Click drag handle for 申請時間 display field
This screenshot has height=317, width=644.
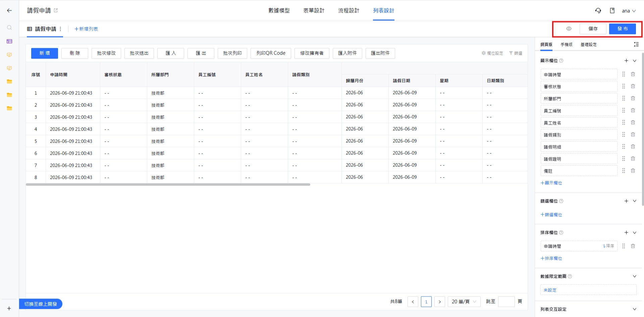[624, 74]
